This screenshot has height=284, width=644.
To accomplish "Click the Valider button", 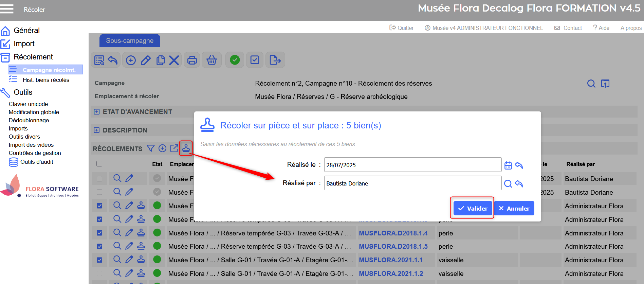I will 473,208.
